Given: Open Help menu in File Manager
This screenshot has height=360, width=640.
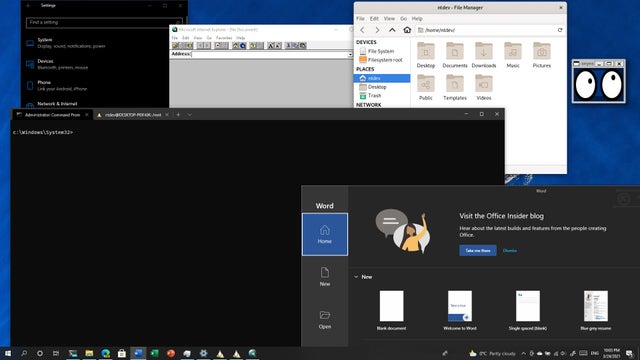Looking at the screenshot, I should 417,19.
